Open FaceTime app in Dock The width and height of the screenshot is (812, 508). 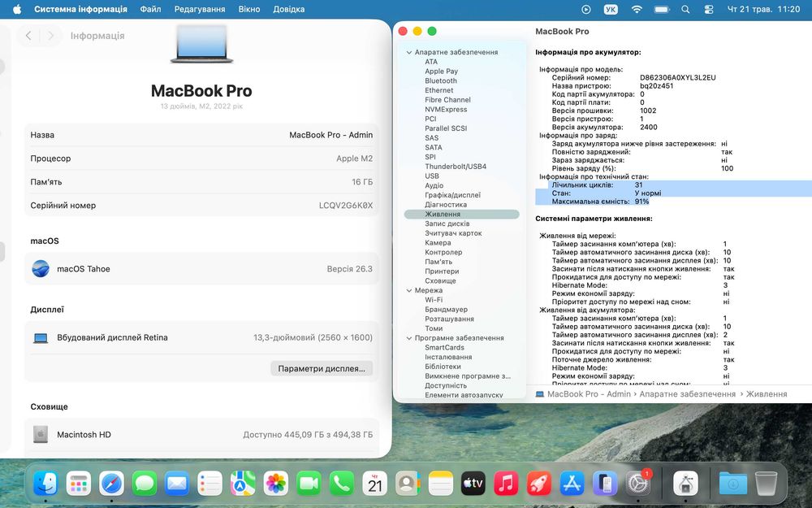309,484
